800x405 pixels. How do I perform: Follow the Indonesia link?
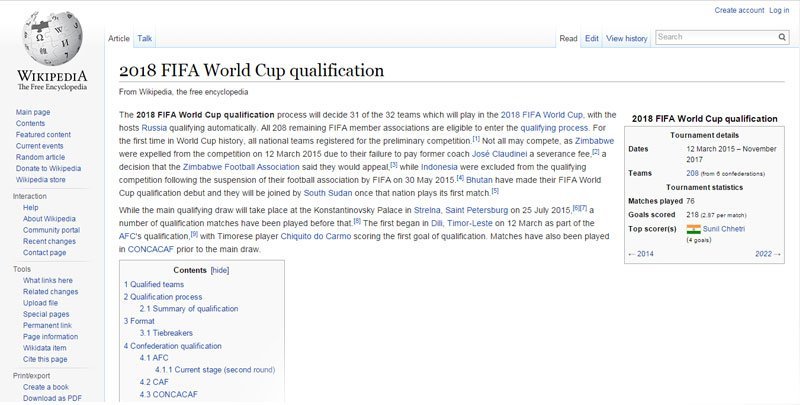[439, 167]
